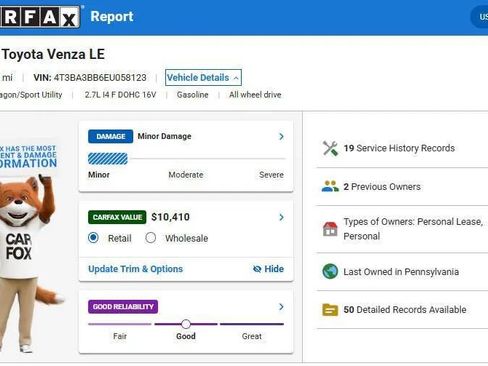Click the wrench Service History Records icon
This screenshot has width=488, height=366.
330,148
